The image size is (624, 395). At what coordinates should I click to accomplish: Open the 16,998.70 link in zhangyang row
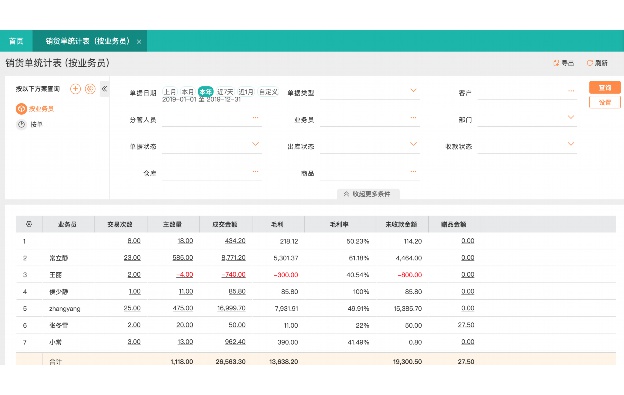[232, 308]
